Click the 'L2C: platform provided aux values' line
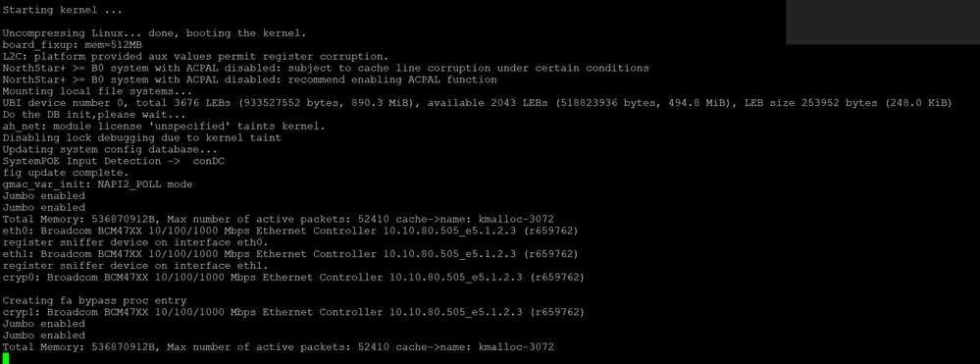980x364 pixels. (195, 56)
